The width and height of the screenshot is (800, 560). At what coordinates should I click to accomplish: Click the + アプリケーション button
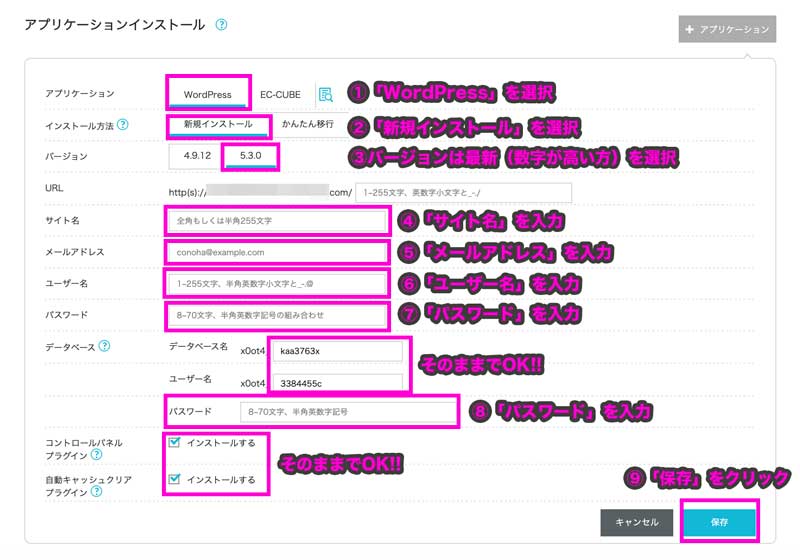727,29
